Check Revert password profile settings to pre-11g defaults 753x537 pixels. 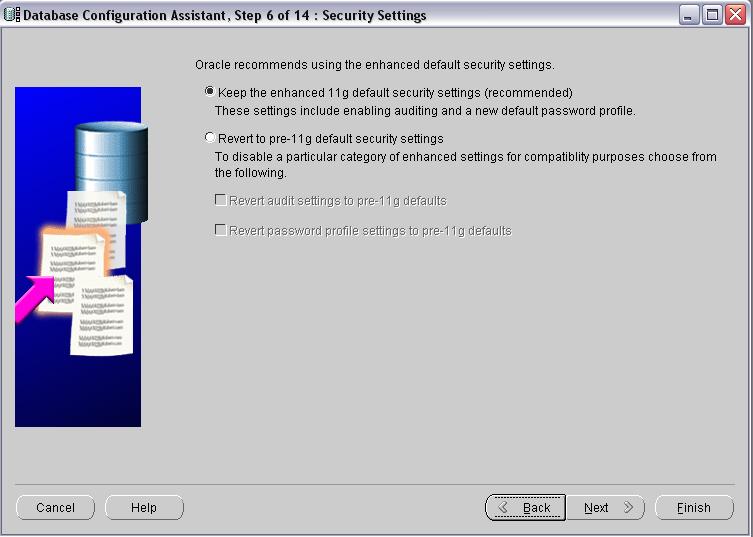point(220,230)
